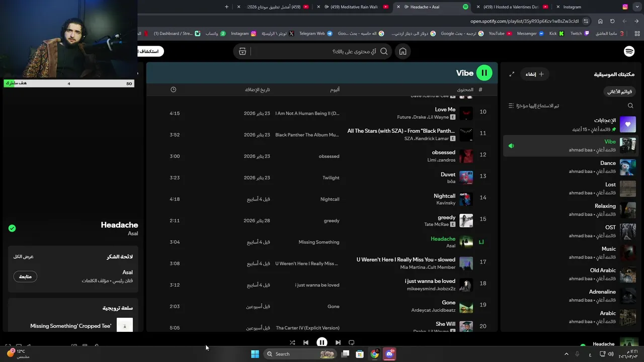Open the Liked Songs 'الإعجابات' playlist
Screen dimensions: 644x362
coord(571,125)
